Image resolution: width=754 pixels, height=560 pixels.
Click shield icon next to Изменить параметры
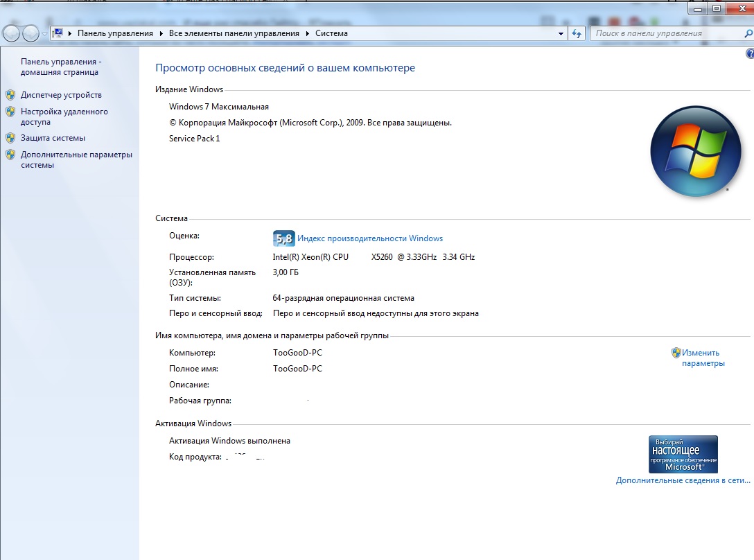[676, 353]
